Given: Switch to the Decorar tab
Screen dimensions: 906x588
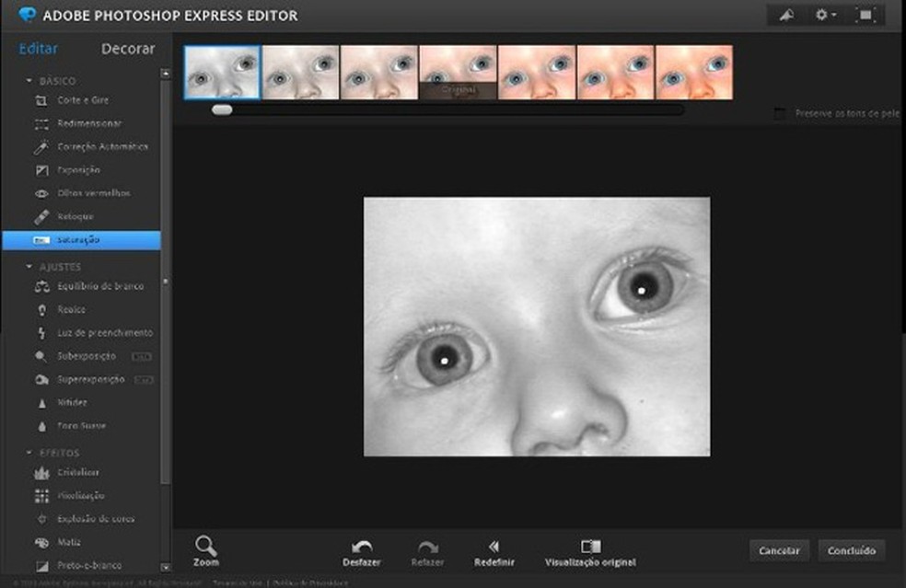Looking at the screenshot, I should click(128, 49).
